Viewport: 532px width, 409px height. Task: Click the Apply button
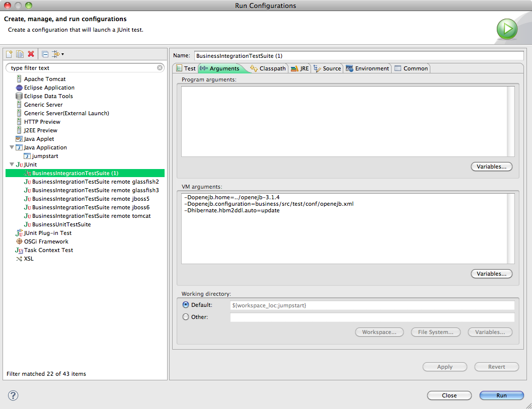coord(445,367)
